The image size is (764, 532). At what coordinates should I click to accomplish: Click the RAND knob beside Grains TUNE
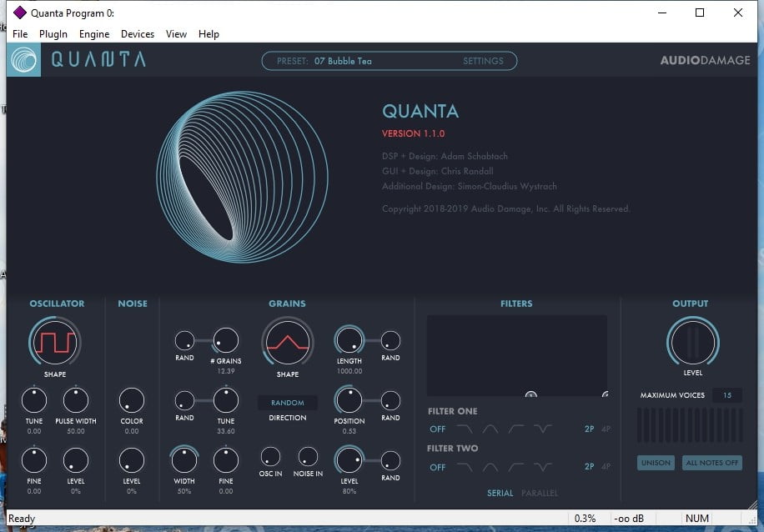[184, 400]
